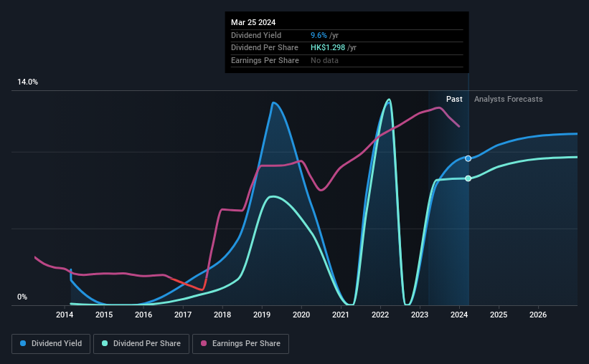Click the 2015 x-axis label
Viewport: 589px width, 364px height.
104,315
